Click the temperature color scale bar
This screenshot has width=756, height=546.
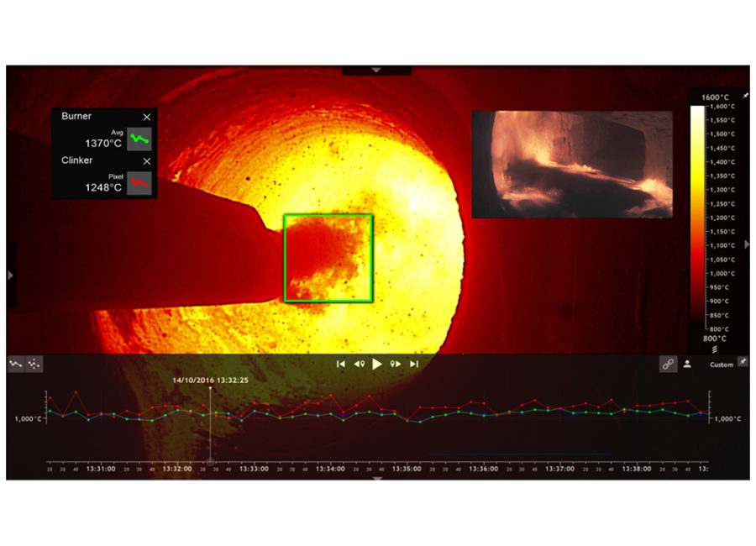696,218
